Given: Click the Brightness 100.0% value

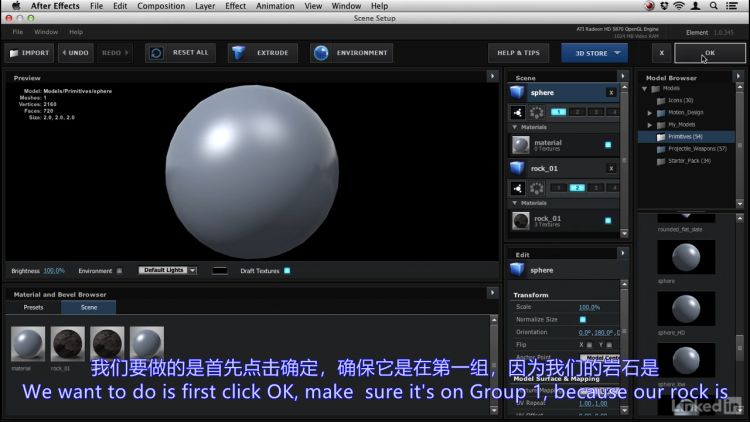Looking at the screenshot, I should [54, 271].
